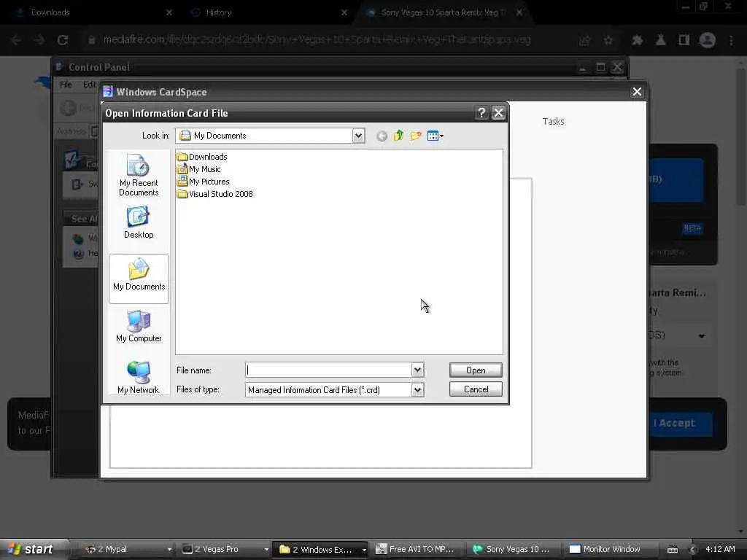The width and height of the screenshot is (747, 560).
Task: Switch to Sony Vegas 10 taskbar item
Action: (x=513, y=549)
